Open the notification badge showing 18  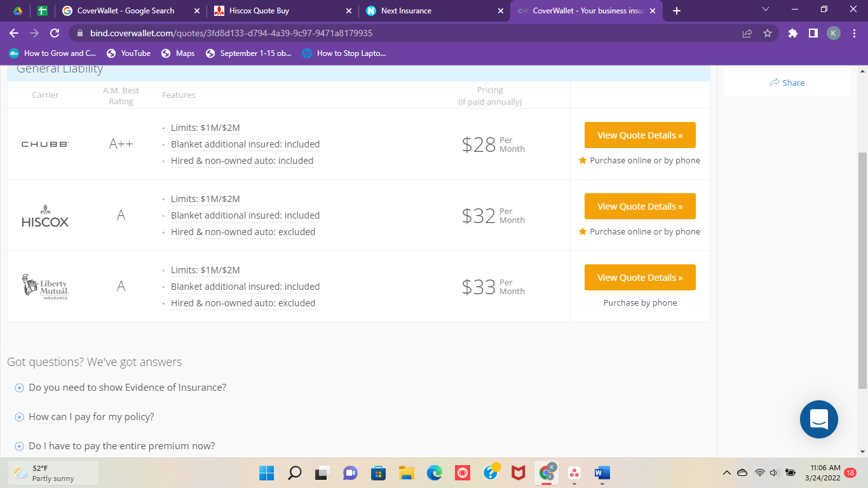click(851, 473)
